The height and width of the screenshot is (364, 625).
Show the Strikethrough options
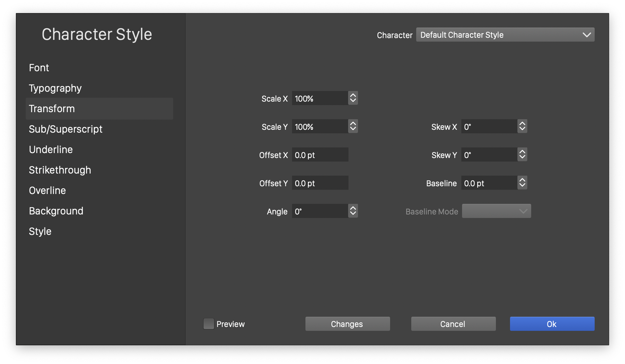[60, 170]
